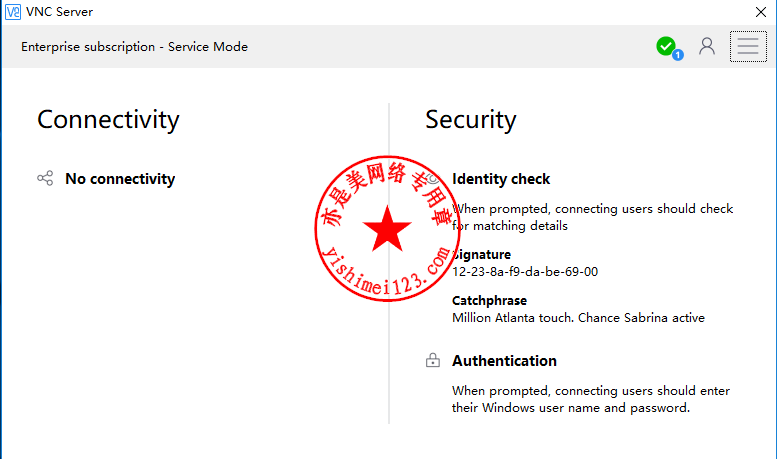777x459 pixels.
Task: Click the Connectivity section title
Action: pyautogui.click(x=109, y=119)
